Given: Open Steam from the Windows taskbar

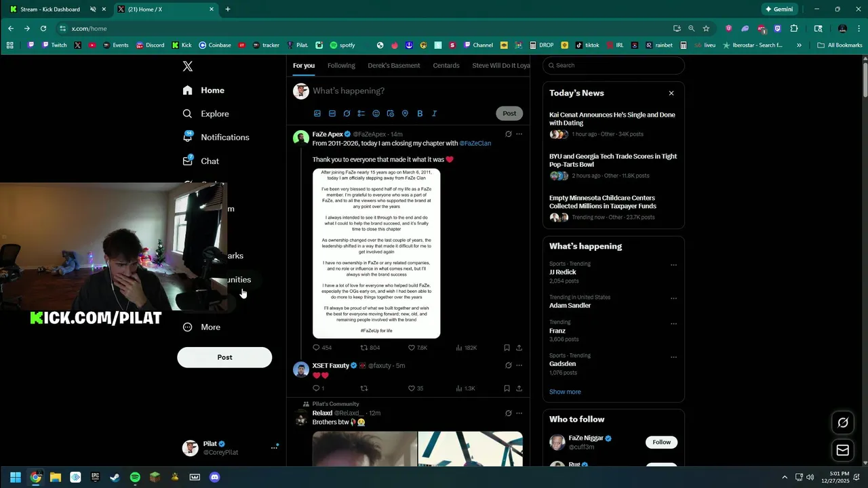Looking at the screenshot, I should (115, 477).
